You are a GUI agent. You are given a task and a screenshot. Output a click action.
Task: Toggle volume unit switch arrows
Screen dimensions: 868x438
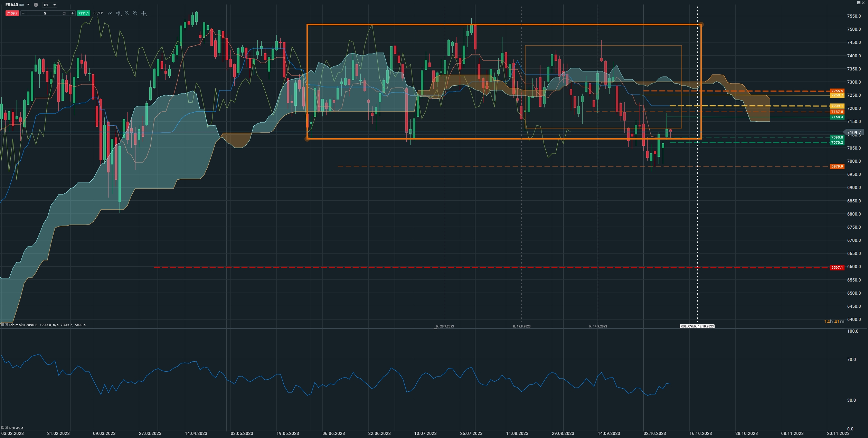point(64,13)
